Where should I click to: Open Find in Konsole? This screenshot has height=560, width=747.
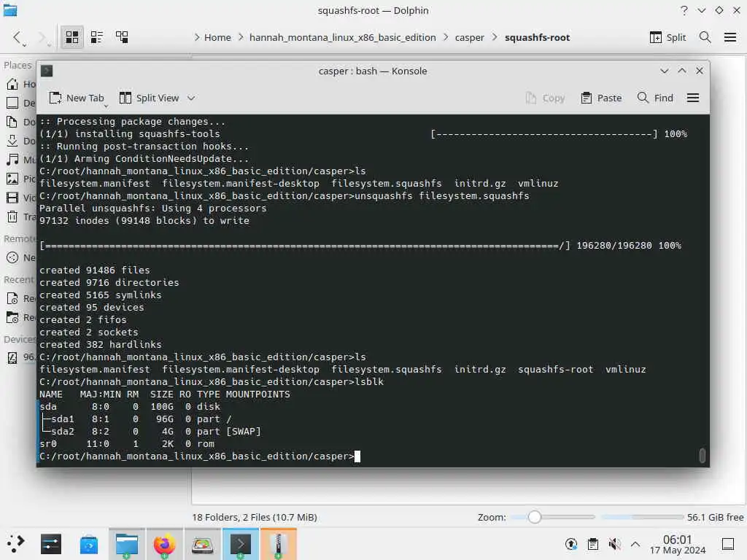point(656,98)
